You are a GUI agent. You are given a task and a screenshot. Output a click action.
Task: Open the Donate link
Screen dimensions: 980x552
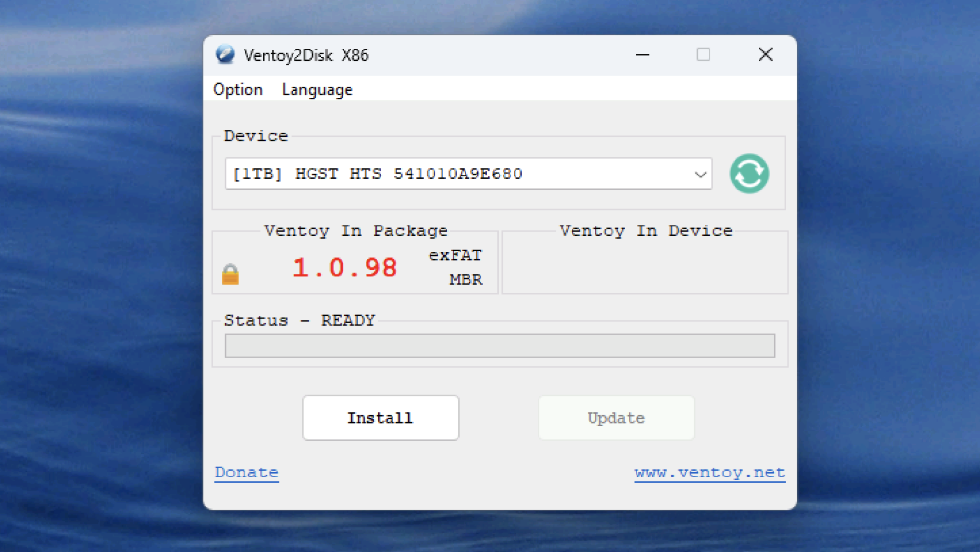246,473
